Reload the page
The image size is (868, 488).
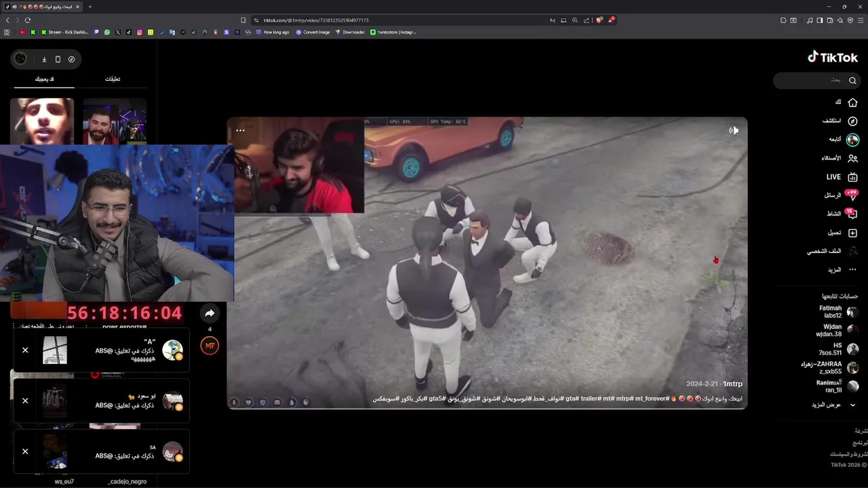27,20
